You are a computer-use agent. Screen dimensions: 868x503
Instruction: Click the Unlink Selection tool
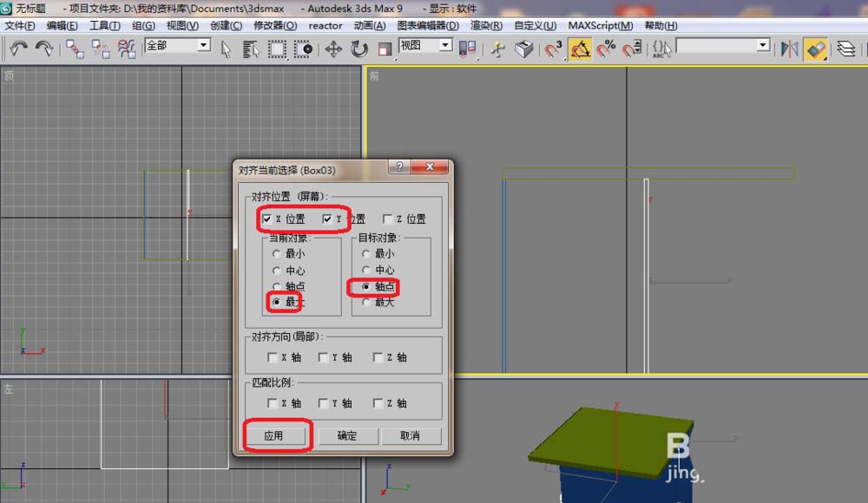click(x=101, y=49)
